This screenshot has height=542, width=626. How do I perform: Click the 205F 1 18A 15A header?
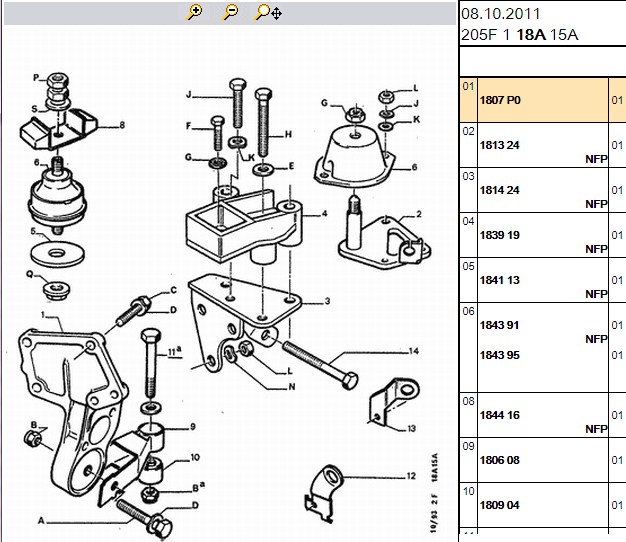pos(519,35)
